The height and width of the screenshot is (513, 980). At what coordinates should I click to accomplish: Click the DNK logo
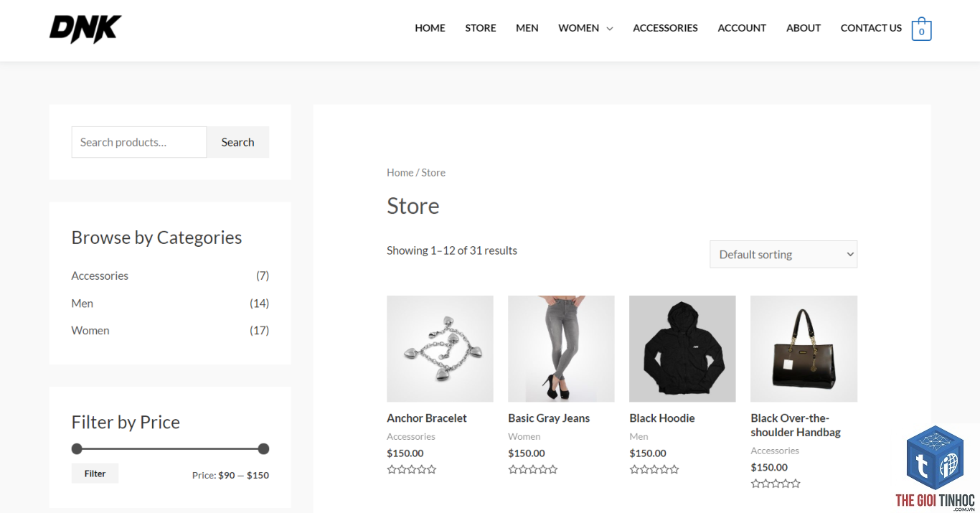(85, 29)
